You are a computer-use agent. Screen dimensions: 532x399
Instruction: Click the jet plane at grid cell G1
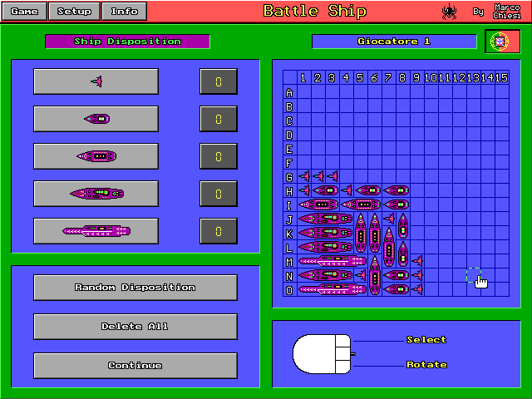pyautogui.click(x=304, y=176)
